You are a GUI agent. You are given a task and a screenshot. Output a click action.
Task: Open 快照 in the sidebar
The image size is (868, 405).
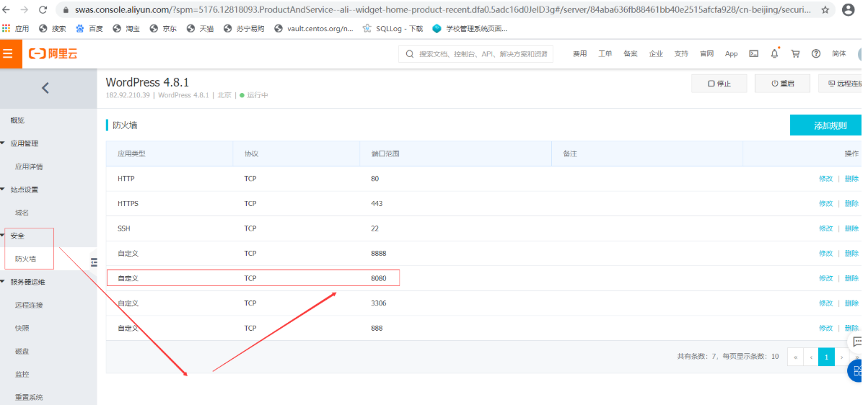pyautogui.click(x=22, y=328)
